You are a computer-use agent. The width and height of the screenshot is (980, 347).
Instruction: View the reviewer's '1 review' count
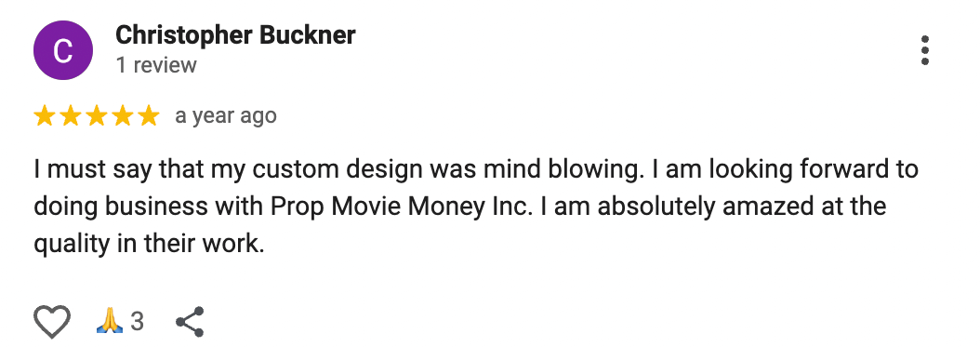point(156,65)
